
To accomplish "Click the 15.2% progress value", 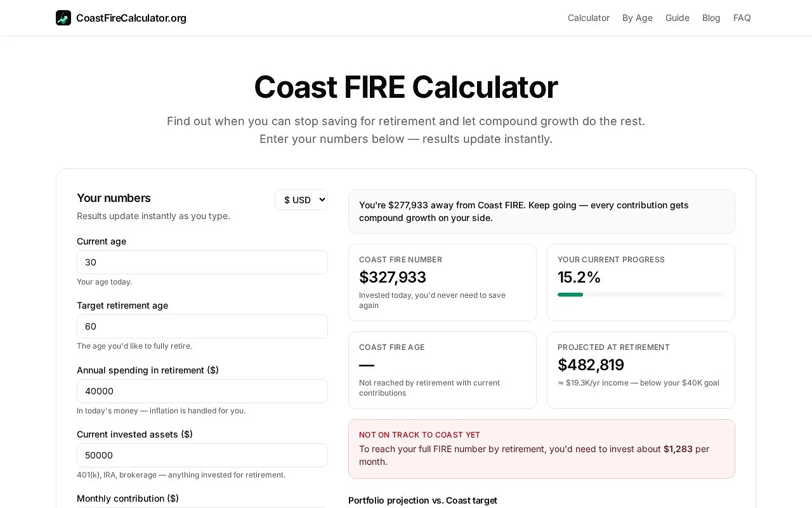I will click(579, 277).
